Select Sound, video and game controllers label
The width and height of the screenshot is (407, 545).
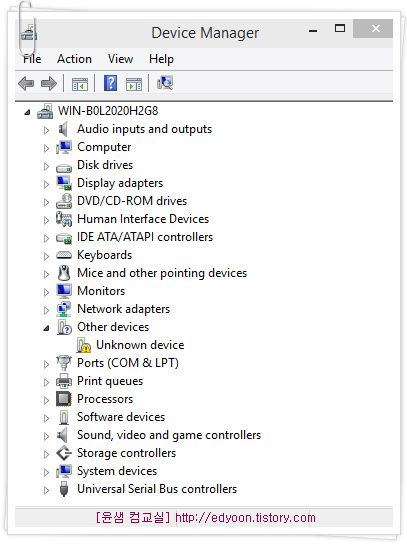[x=169, y=435]
